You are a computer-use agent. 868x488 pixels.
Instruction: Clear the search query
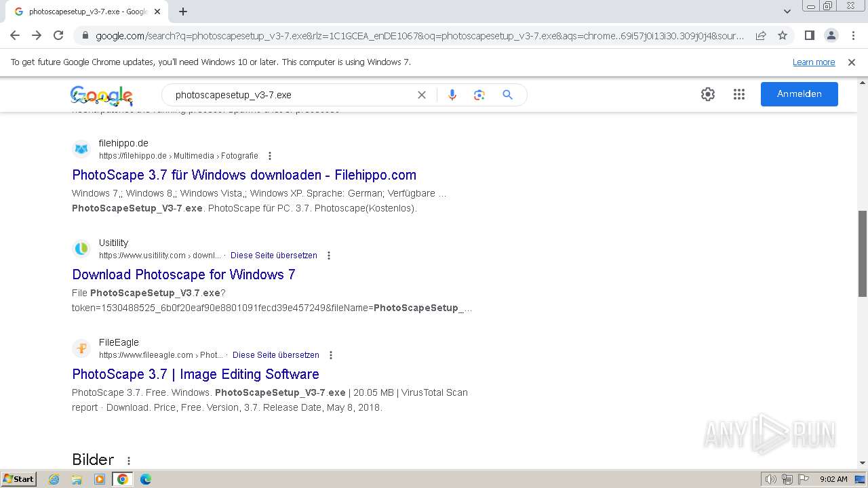pyautogui.click(x=422, y=95)
